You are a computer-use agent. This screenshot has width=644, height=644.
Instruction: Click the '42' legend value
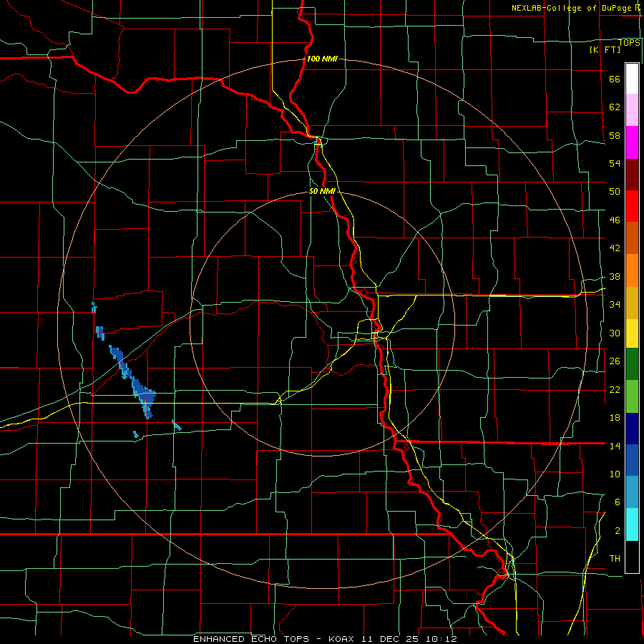(x=615, y=248)
